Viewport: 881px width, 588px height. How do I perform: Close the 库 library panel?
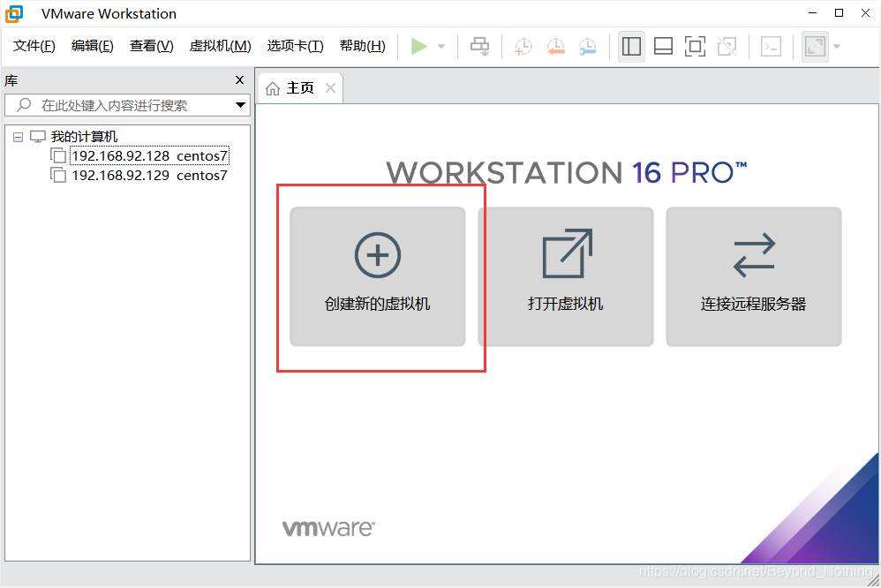pyautogui.click(x=240, y=79)
